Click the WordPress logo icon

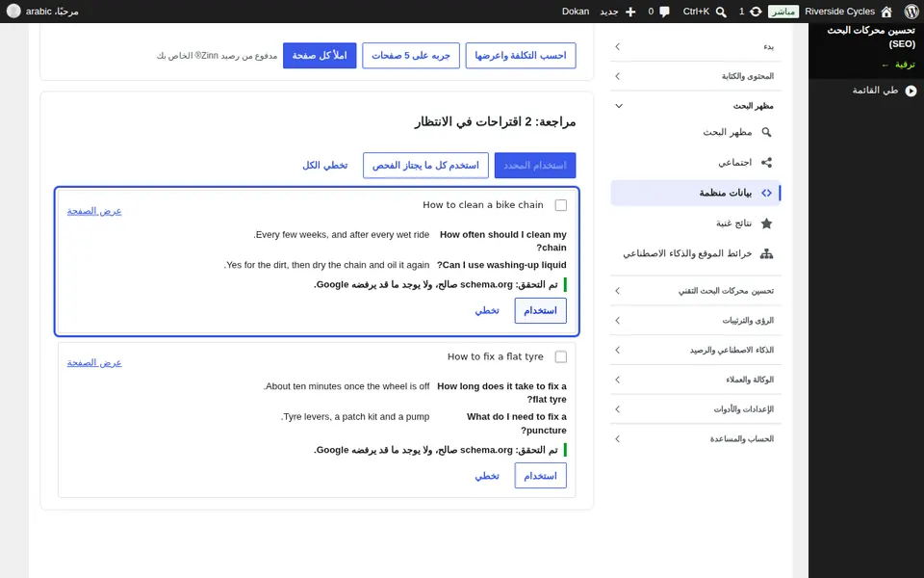911,12
